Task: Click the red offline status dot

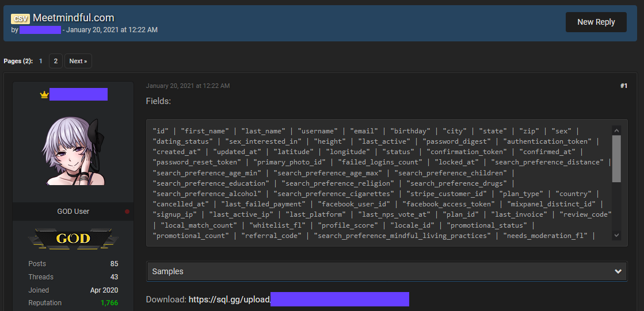Action: (x=127, y=212)
